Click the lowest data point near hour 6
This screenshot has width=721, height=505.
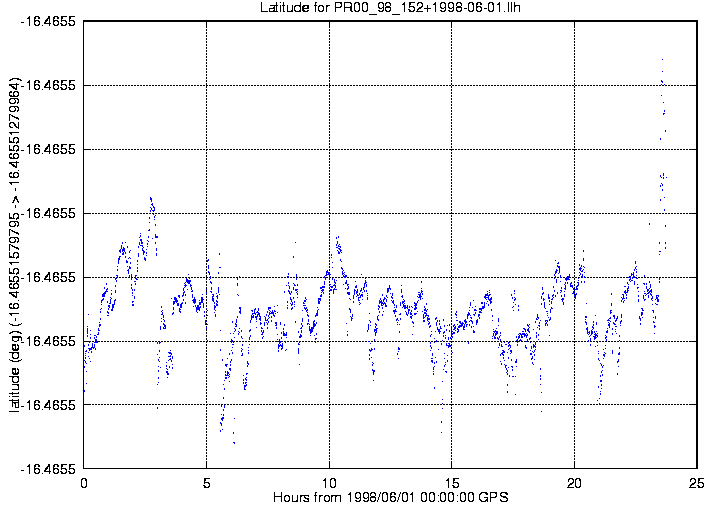tap(234, 442)
